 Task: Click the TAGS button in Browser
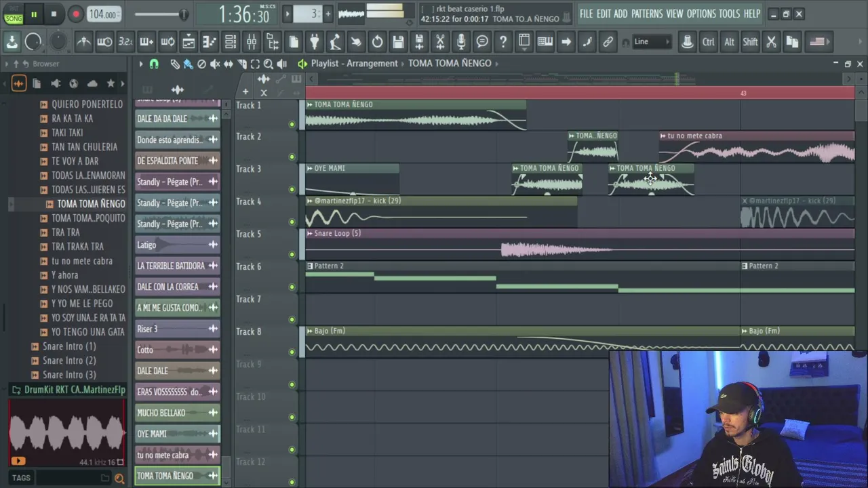click(x=21, y=478)
